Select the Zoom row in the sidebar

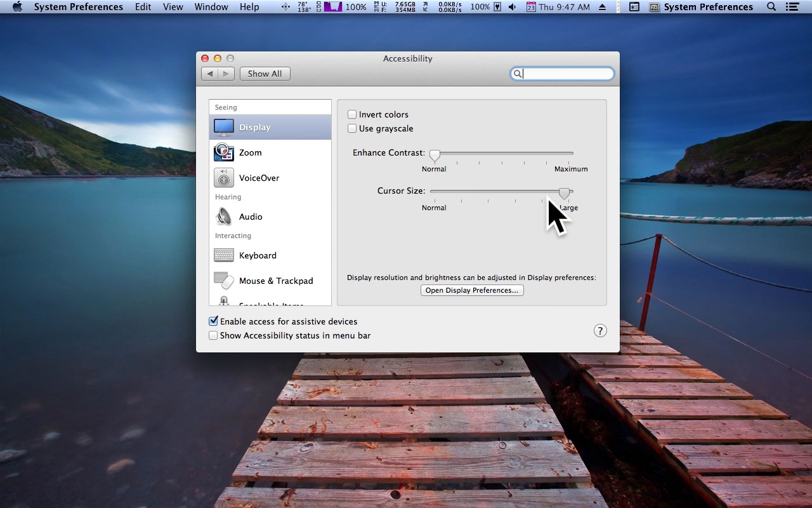coord(270,152)
